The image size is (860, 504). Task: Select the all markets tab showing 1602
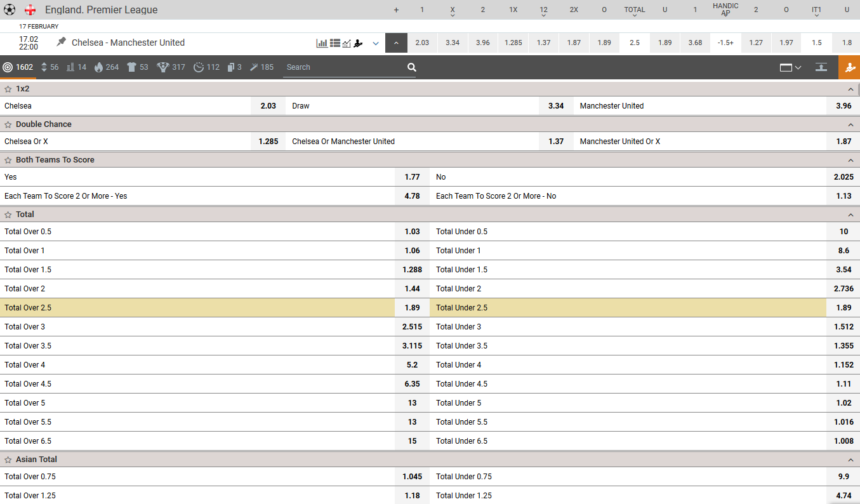(x=18, y=67)
